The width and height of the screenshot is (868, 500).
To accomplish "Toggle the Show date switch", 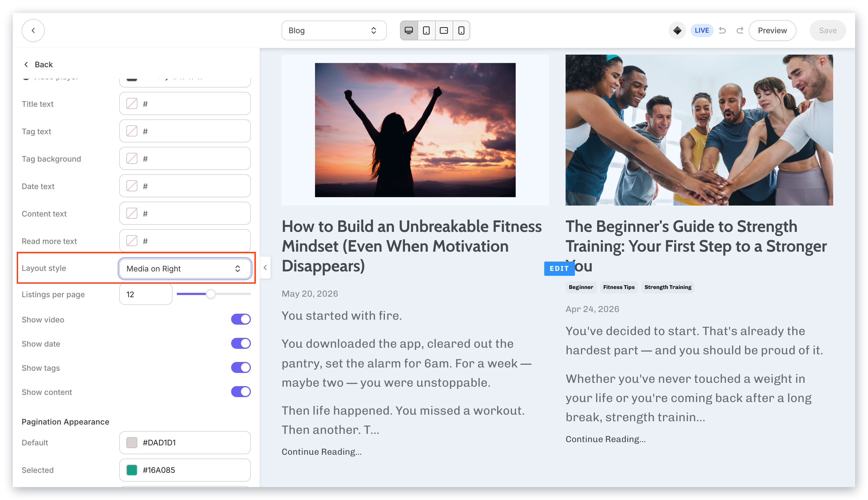I will (x=240, y=343).
